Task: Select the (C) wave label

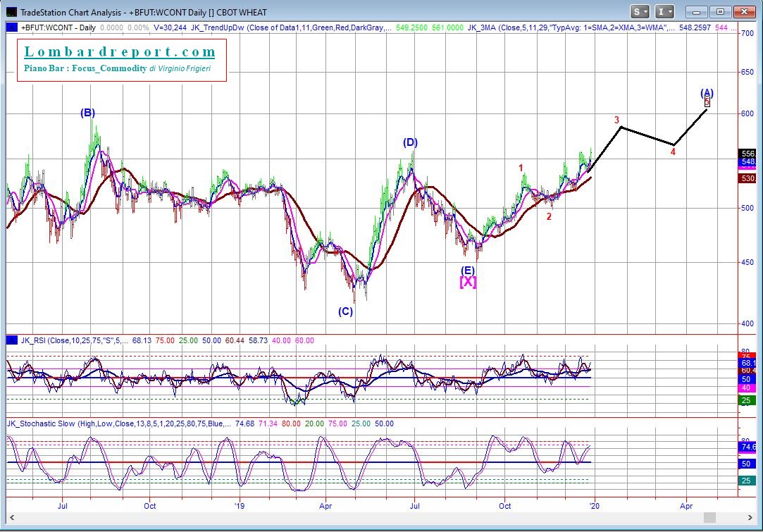Action: [x=345, y=311]
